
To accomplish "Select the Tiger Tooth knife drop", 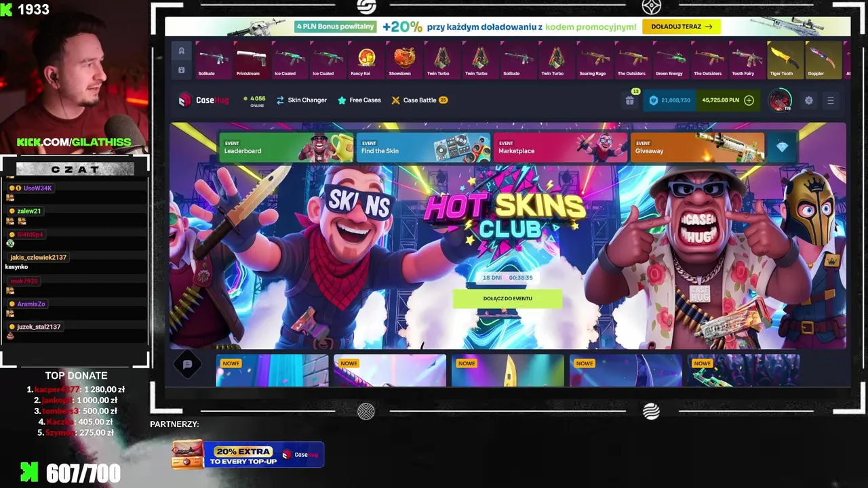I will click(x=784, y=60).
